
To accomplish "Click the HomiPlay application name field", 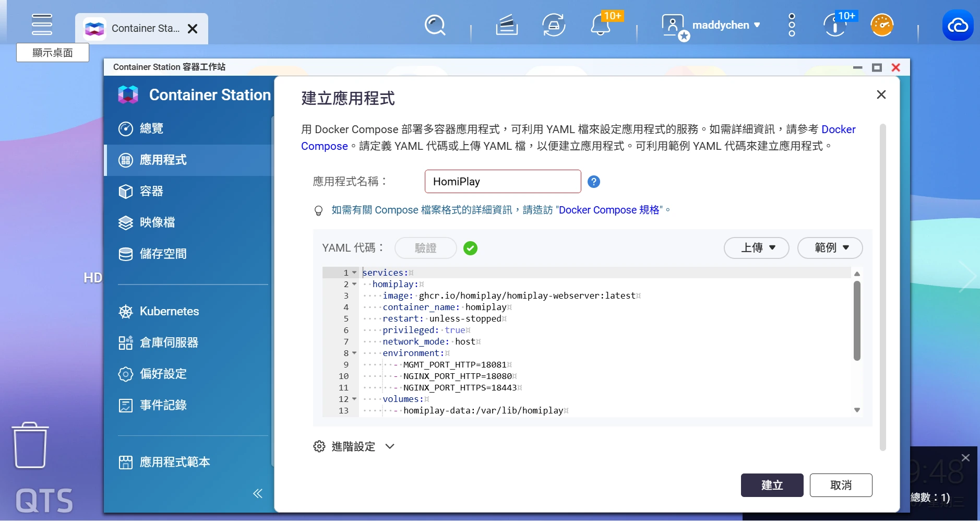I will [503, 182].
